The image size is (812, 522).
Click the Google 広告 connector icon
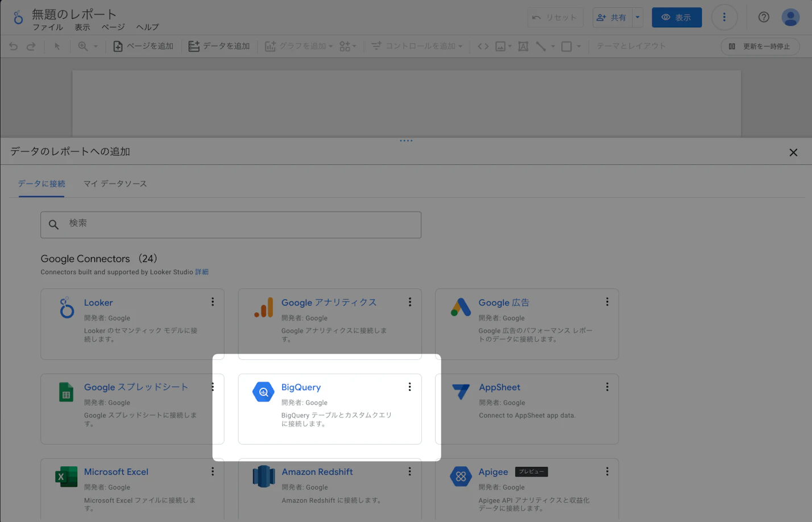click(x=461, y=308)
